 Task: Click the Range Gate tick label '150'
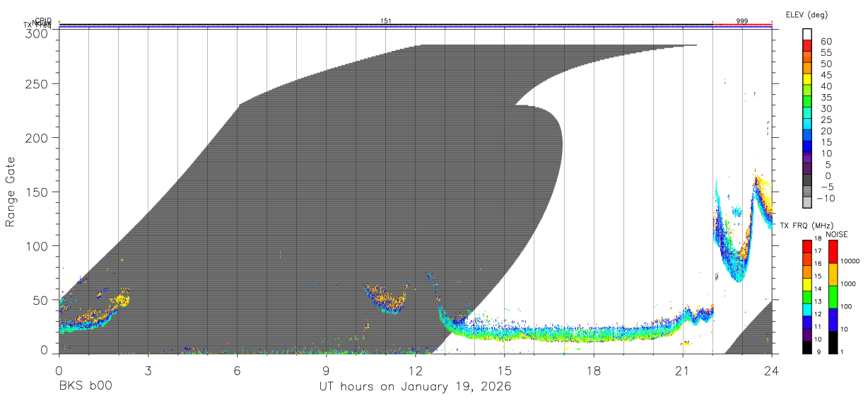tap(37, 192)
